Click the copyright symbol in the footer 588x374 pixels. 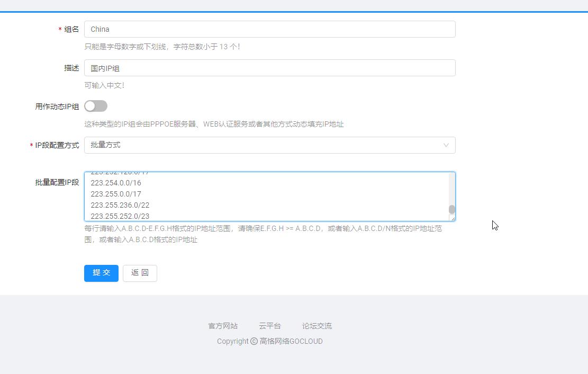point(254,341)
